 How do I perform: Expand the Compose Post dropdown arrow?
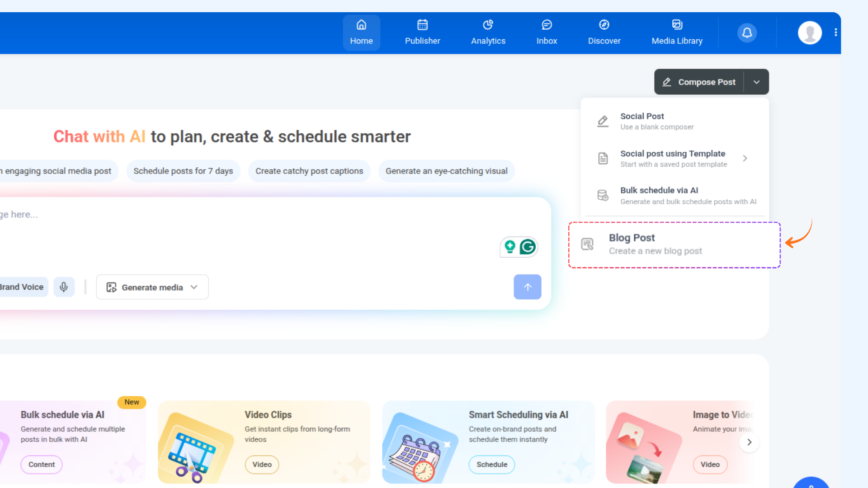click(756, 82)
